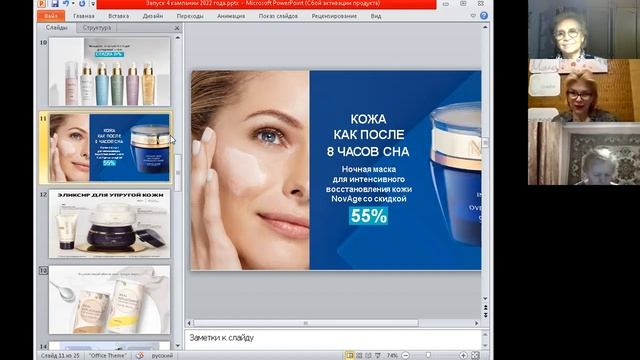Click the 74% zoom level button
The image size is (640, 360).
392,356
